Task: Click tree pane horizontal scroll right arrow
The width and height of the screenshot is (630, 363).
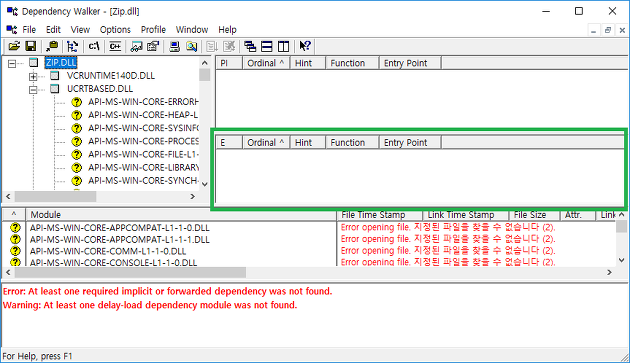Action: tap(192, 196)
